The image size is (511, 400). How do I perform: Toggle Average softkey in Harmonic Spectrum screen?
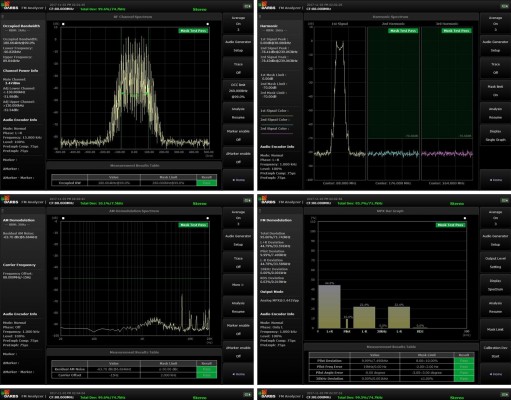pos(495,24)
